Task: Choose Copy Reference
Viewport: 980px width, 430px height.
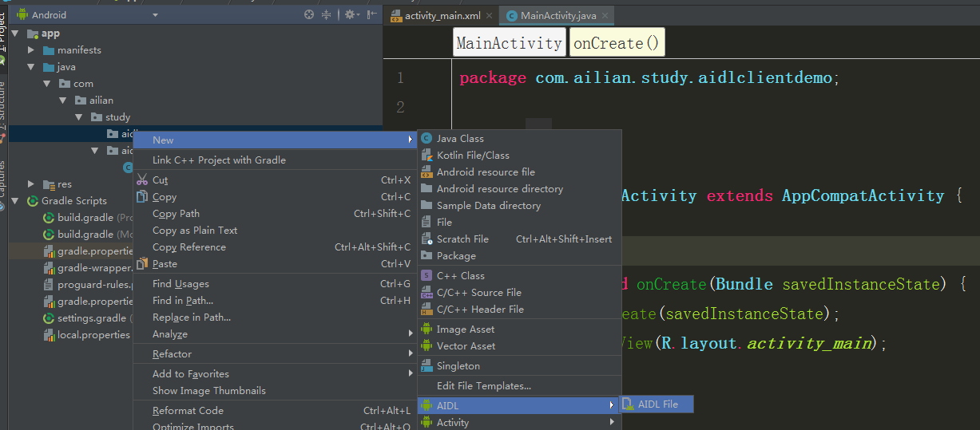Action: [276, 247]
